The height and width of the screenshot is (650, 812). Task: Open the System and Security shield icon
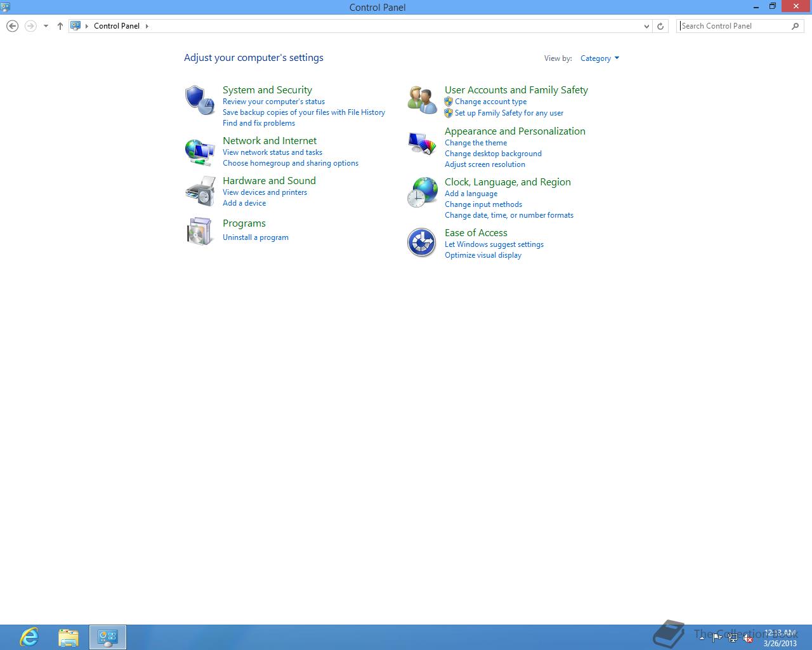pos(200,100)
